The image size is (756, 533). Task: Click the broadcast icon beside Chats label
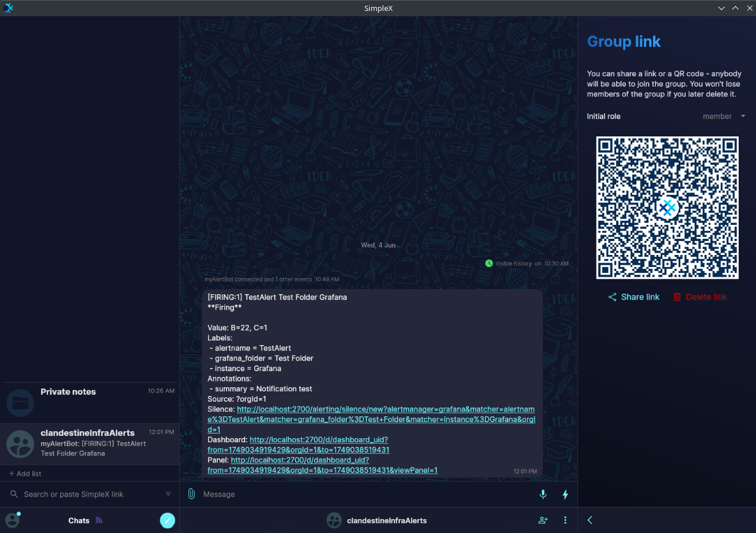point(99,520)
